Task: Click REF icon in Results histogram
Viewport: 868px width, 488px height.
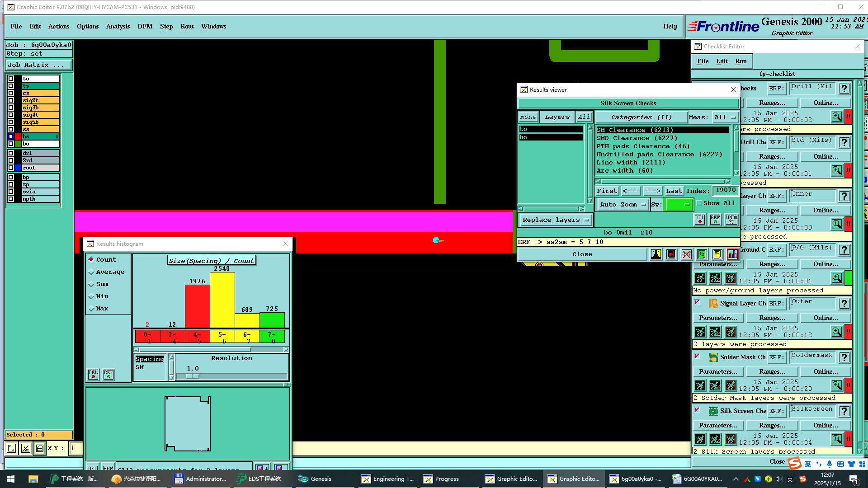Action: (108, 374)
